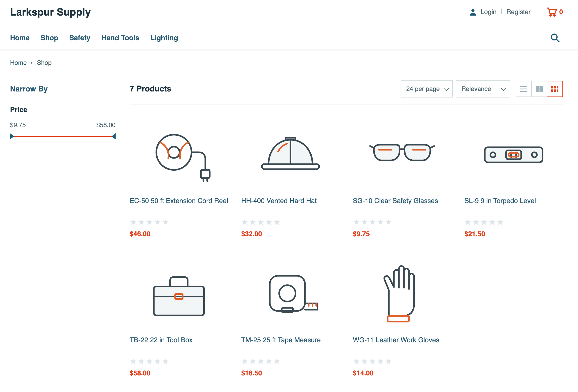Click the $46.00 price
578x392 pixels.
click(x=140, y=234)
